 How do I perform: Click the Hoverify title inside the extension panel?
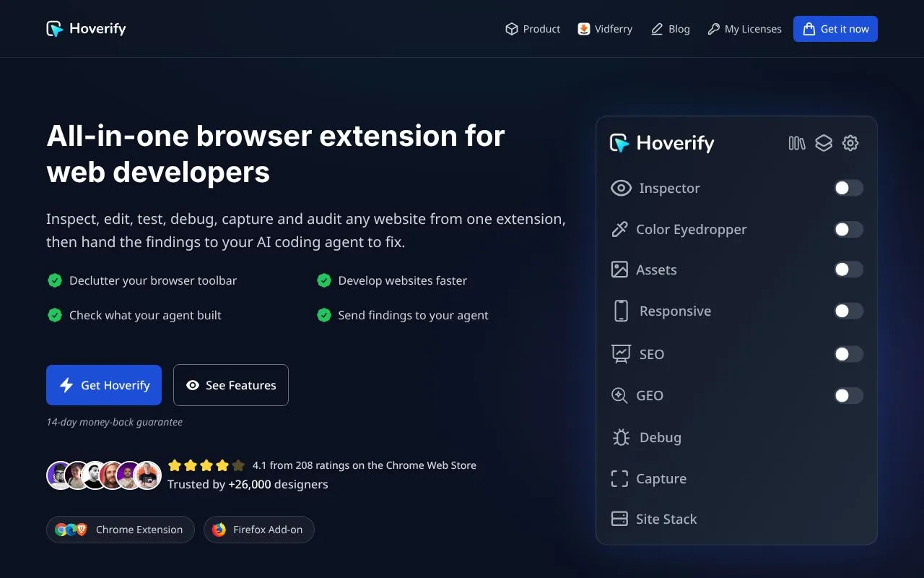[675, 143]
